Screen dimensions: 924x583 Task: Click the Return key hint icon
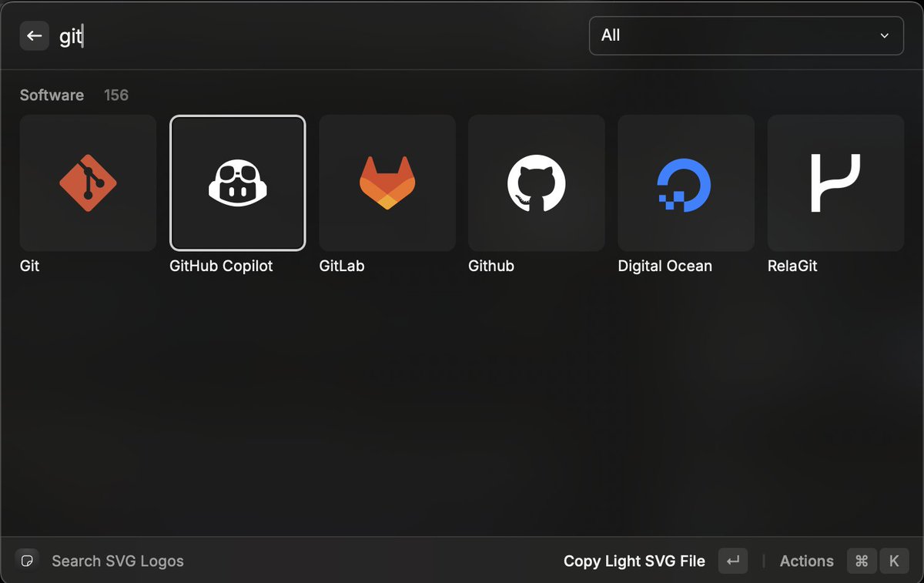click(x=733, y=561)
